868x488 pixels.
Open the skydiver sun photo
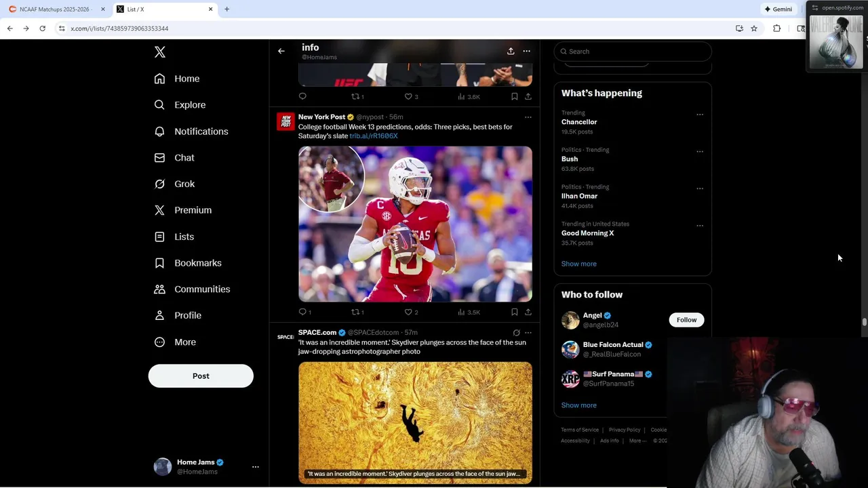pyautogui.click(x=415, y=423)
